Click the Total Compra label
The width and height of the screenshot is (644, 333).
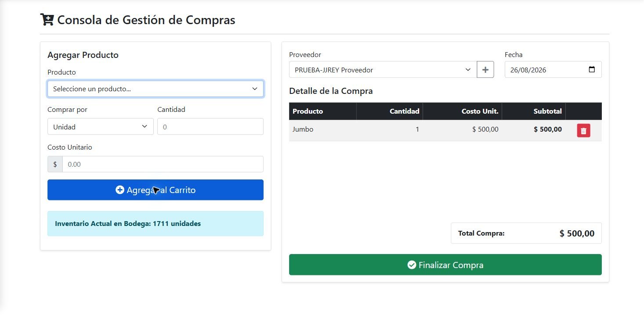(x=481, y=233)
